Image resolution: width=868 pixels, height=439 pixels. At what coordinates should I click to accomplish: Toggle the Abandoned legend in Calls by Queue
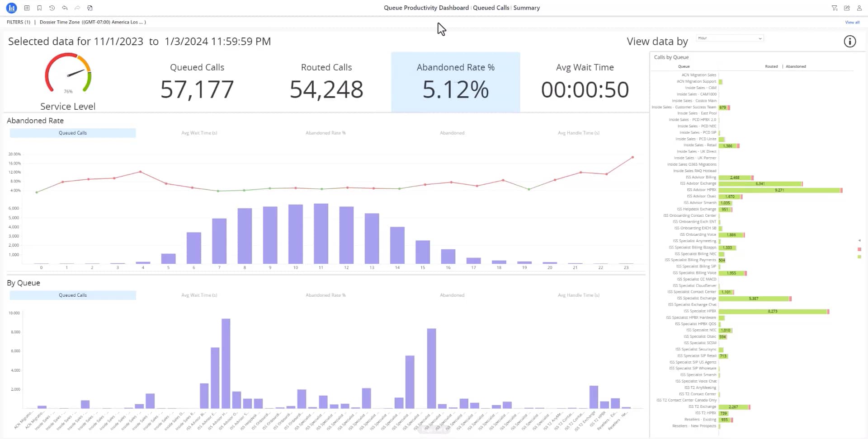click(796, 66)
